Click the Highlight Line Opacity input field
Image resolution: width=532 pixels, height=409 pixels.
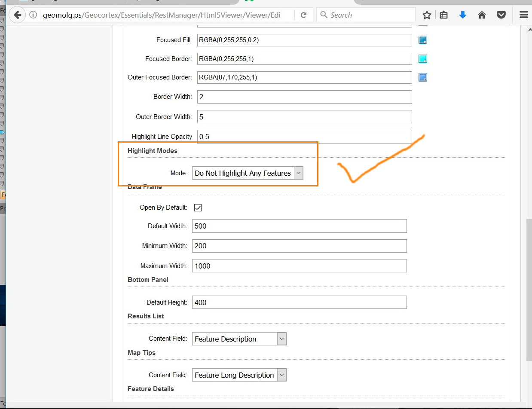[305, 137]
